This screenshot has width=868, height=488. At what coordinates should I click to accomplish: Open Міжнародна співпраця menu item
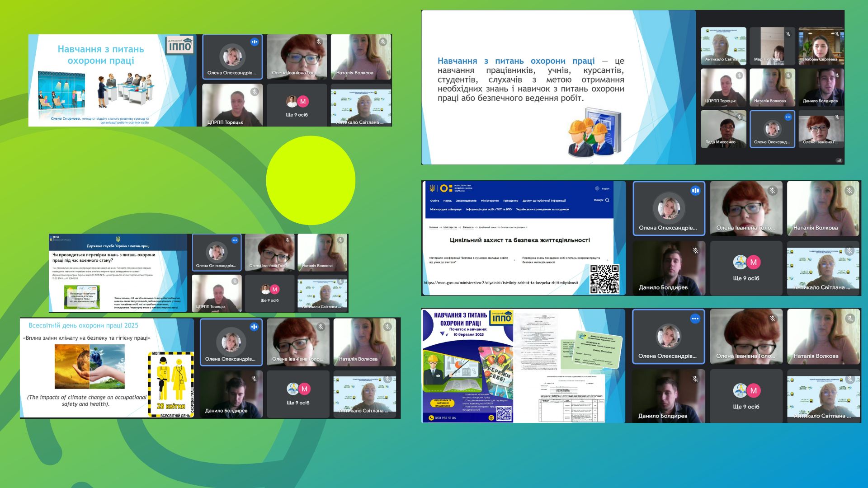point(446,209)
